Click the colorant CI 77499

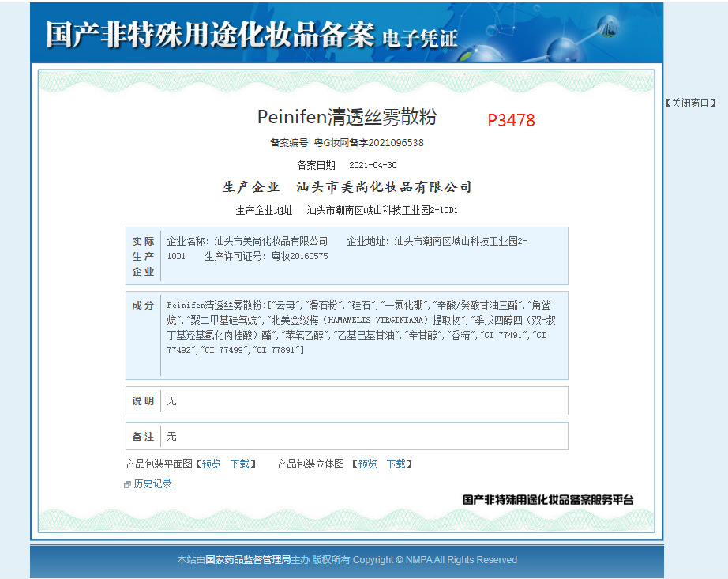(223, 350)
